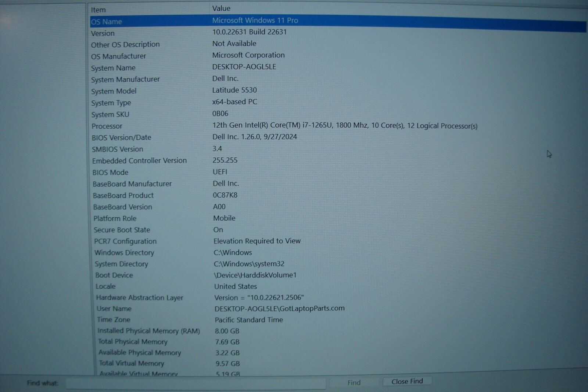588x392 pixels.
Task: Select the Secure Boot State row
Action: click(x=338, y=230)
